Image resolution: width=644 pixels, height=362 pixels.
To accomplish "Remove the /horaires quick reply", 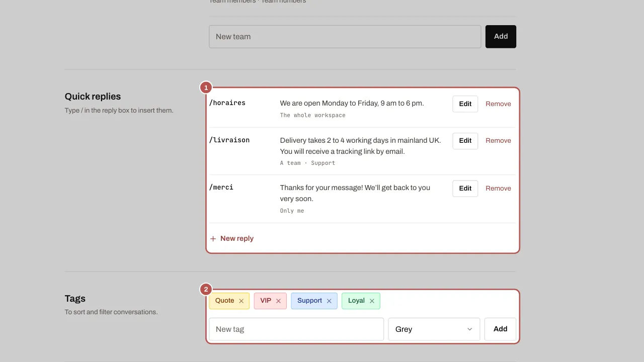I will point(498,104).
